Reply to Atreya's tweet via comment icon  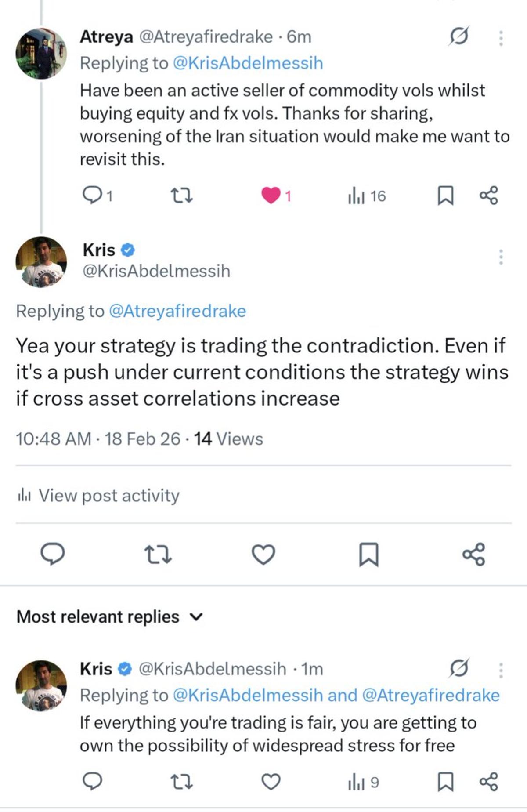92,196
